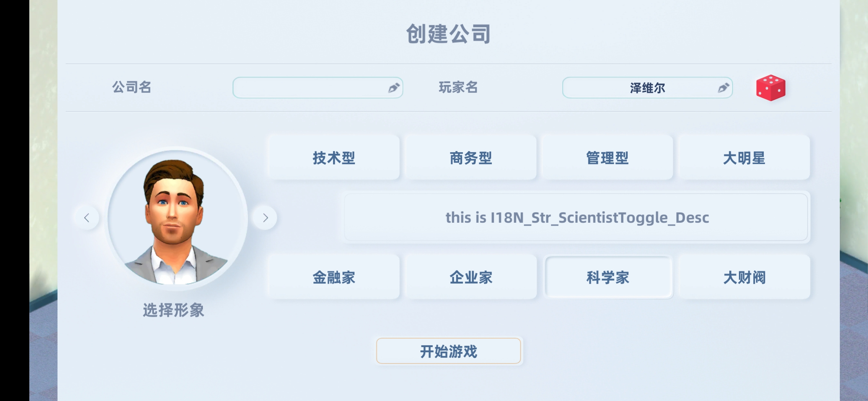Screen dimensions: 868x401
Task: Click the pencil icon in company name field
Action: [x=394, y=88]
